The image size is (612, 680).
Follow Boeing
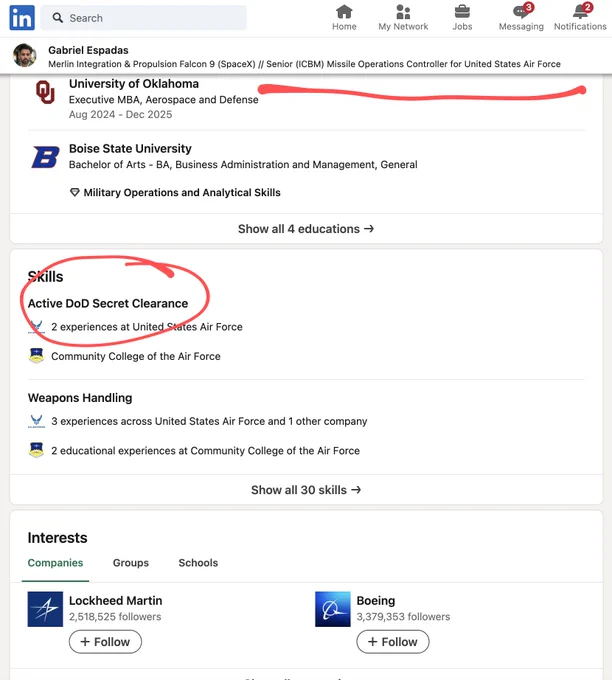tap(393, 641)
